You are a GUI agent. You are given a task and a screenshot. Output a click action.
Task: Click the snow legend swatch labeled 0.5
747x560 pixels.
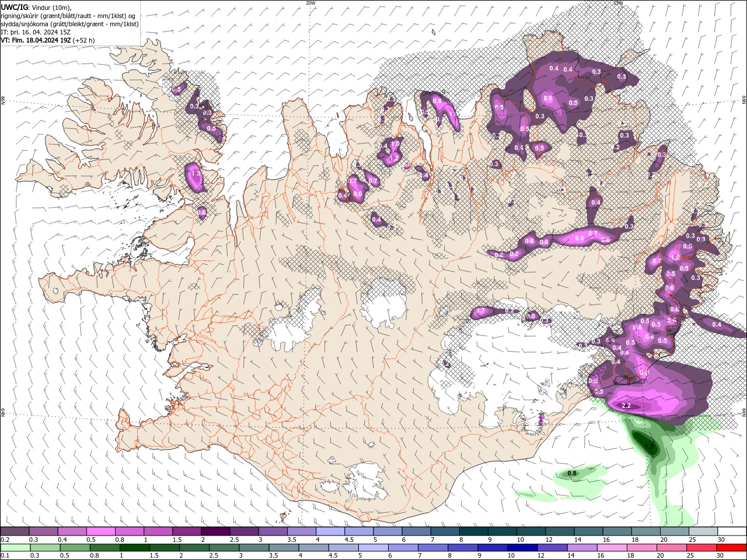pos(100,531)
